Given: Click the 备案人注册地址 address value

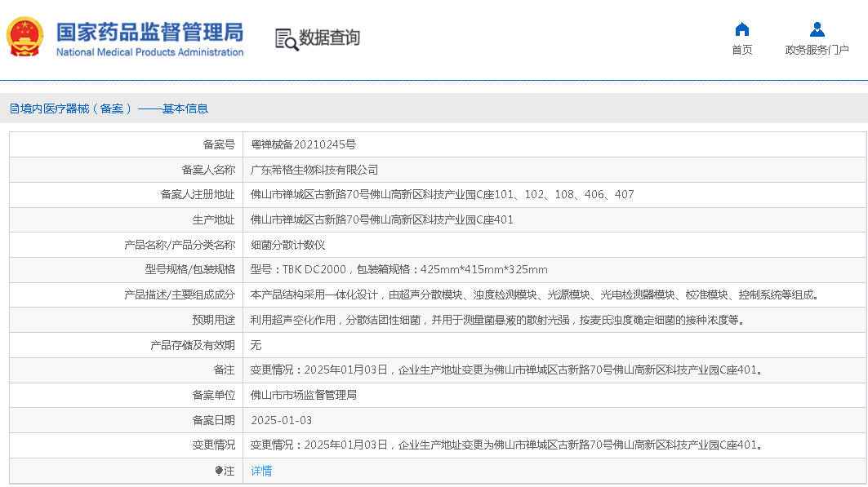Looking at the screenshot, I should (x=442, y=194).
